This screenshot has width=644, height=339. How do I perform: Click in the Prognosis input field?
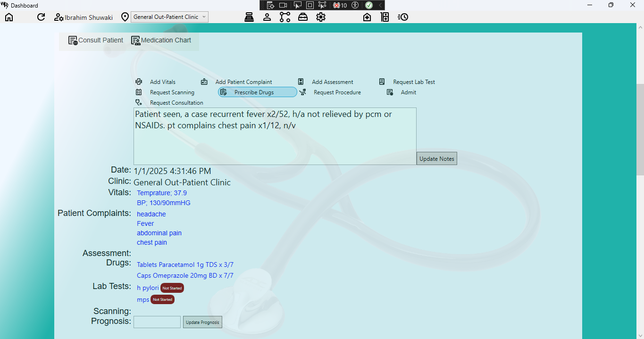pyautogui.click(x=157, y=322)
